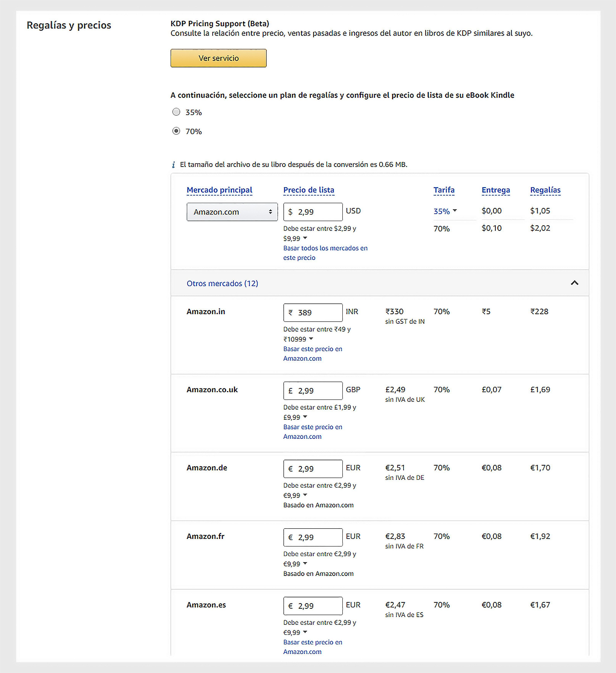
Task: Click the Amazon.fr marketplace label
Action: 205,536
